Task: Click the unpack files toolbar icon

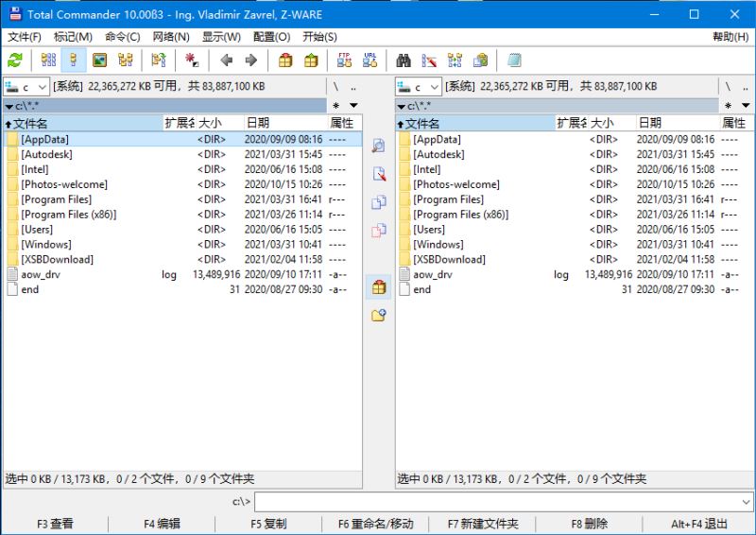Action: pyautogui.click(x=311, y=60)
